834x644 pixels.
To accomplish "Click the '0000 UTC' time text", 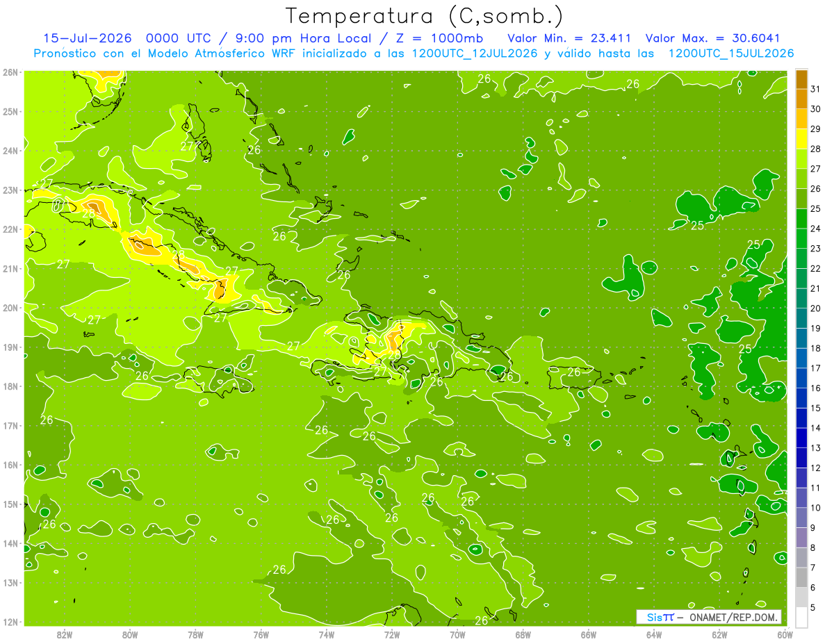I will pos(178,38).
